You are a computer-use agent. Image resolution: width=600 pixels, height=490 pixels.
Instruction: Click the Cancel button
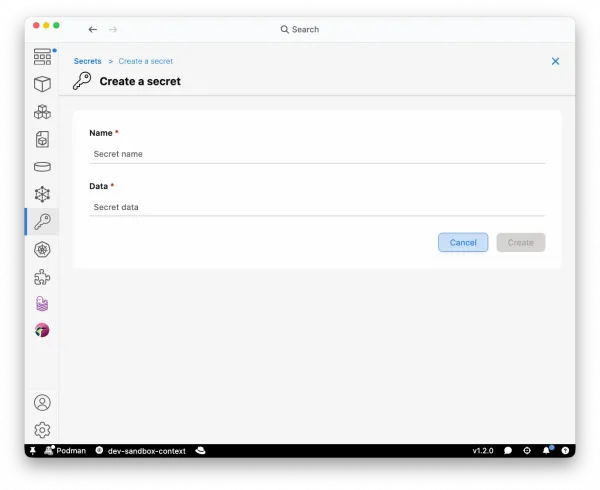point(463,242)
